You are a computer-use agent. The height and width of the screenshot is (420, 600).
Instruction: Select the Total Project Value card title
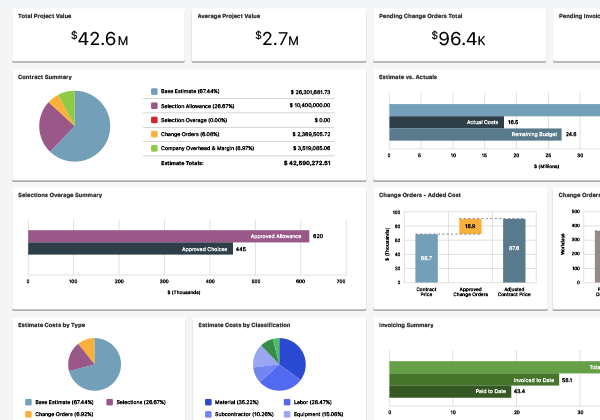coord(44,16)
